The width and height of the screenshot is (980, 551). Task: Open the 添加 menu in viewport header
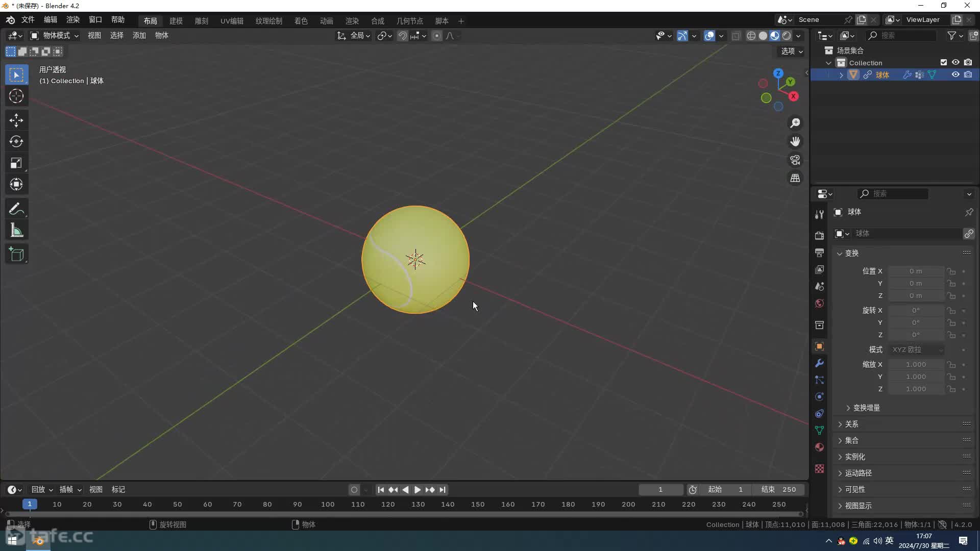(139, 36)
